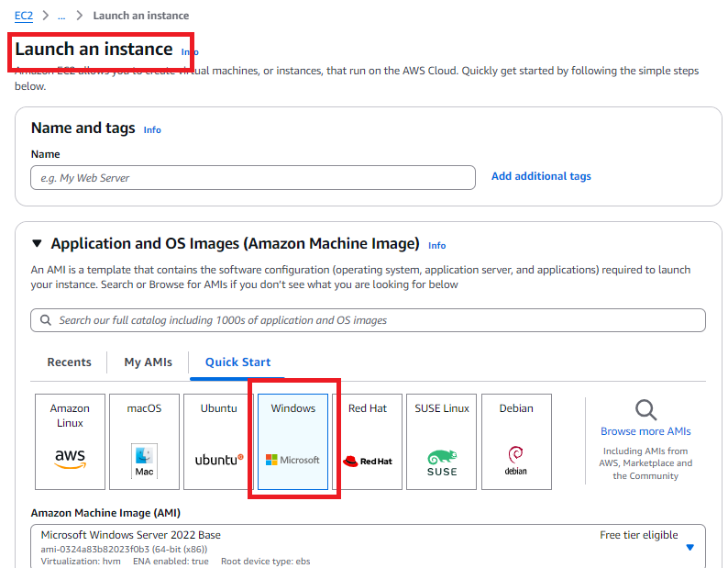Click the Browse more AMIs magnifier icon

[645, 410]
